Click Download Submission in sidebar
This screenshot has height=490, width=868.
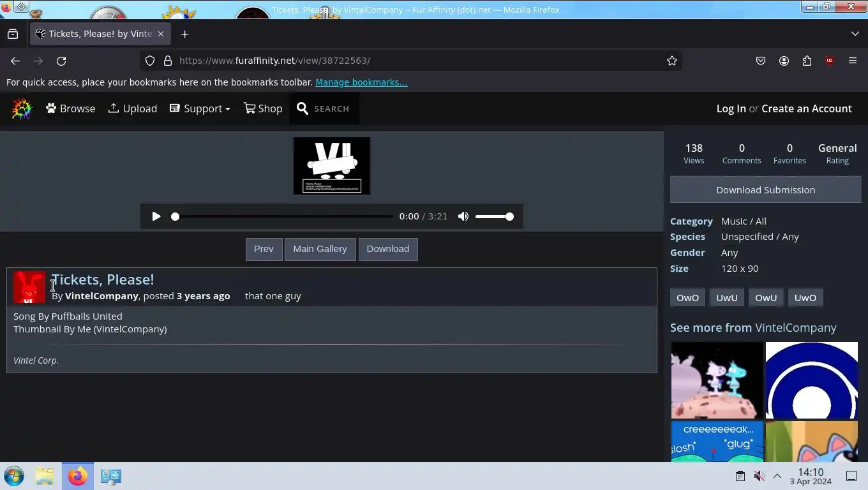coord(765,189)
